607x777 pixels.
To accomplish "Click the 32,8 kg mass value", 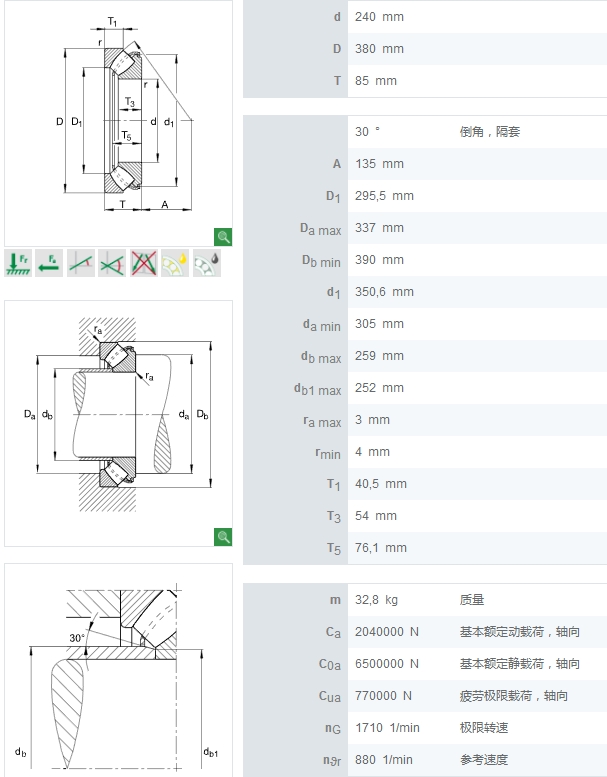I will (x=376, y=600).
